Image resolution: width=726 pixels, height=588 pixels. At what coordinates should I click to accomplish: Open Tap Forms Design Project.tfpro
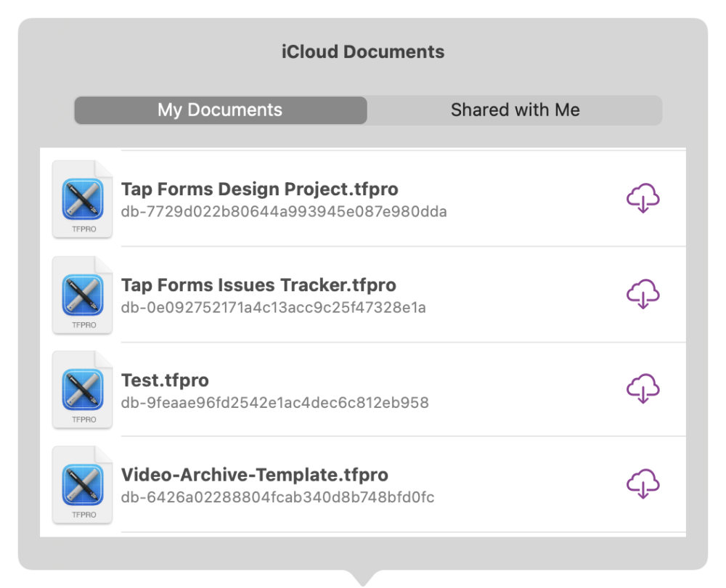(x=259, y=189)
